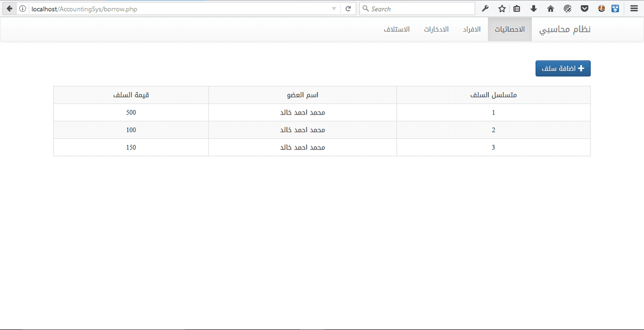Click the blue face extension icon
The width and height of the screenshot is (644, 330).
(616, 9)
